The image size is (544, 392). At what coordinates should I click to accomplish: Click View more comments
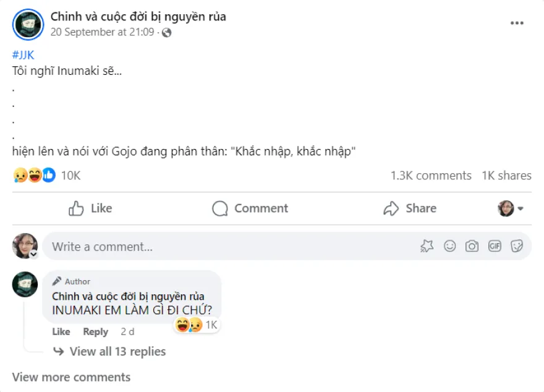tap(70, 377)
